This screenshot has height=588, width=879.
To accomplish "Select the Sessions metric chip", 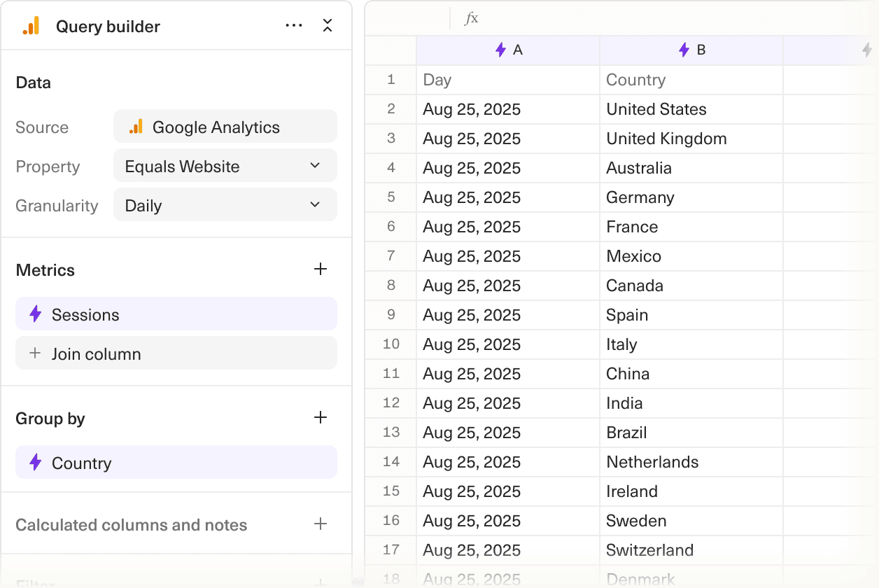I will (176, 314).
